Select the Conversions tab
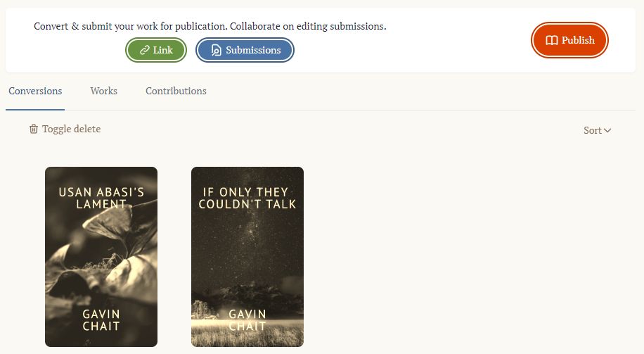The height and width of the screenshot is (354, 644). click(x=35, y=91)
